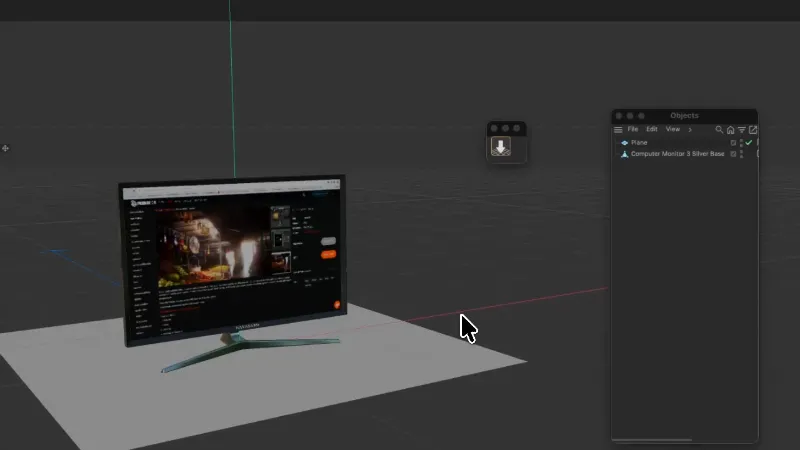Click the Objects panel title bar
This screenshot has height=450, width=800.
tap(684, 116)
